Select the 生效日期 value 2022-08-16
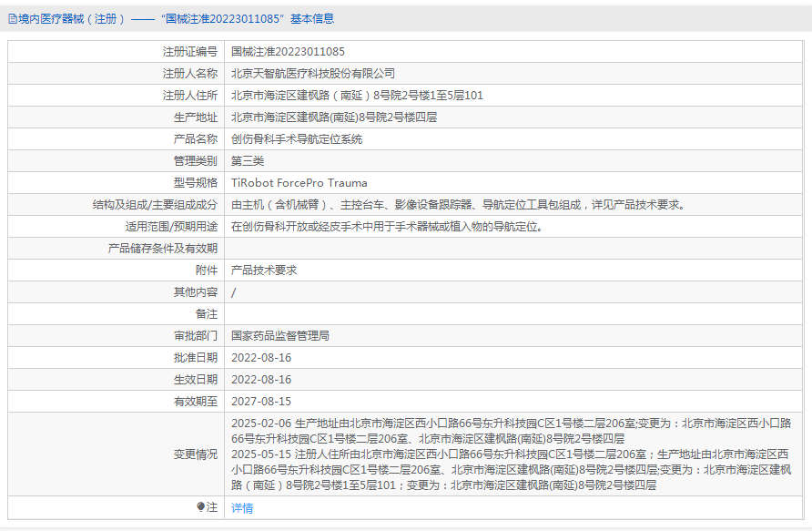The image size is (812, 531). tap(261, 379)
